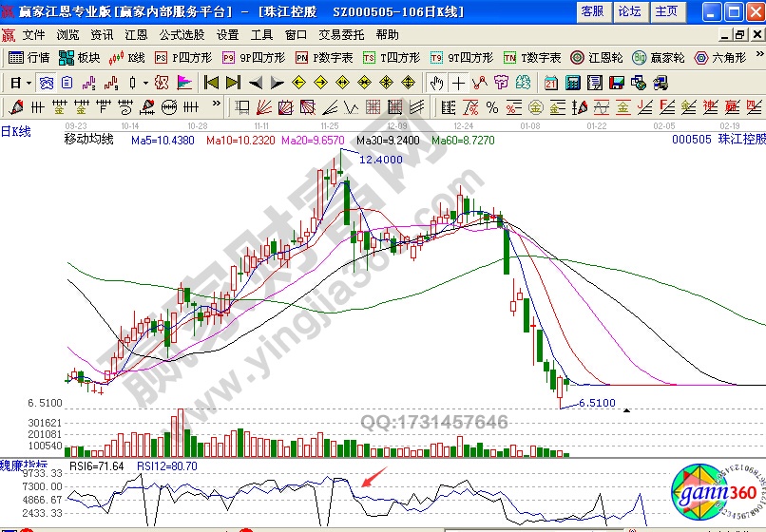Click the Ma5=10.4380 moving average label
Image resolution: width=766 pixels, height=532 pixels.
point(163,141)
